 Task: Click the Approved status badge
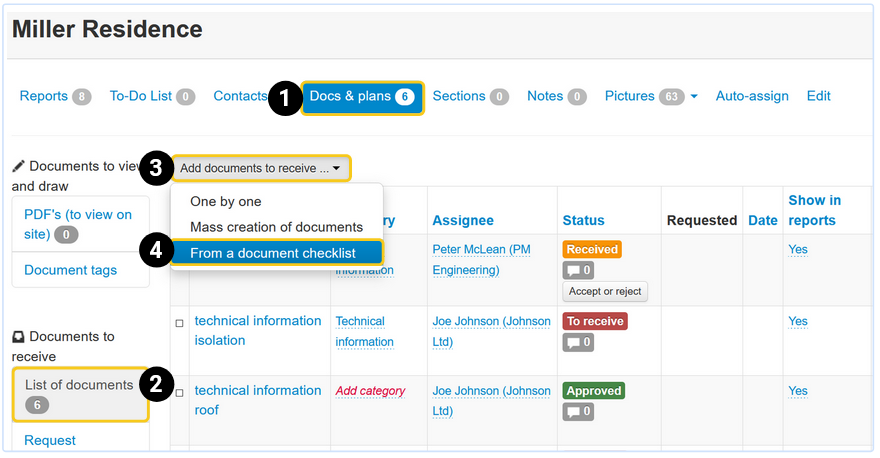click(594, 391)
